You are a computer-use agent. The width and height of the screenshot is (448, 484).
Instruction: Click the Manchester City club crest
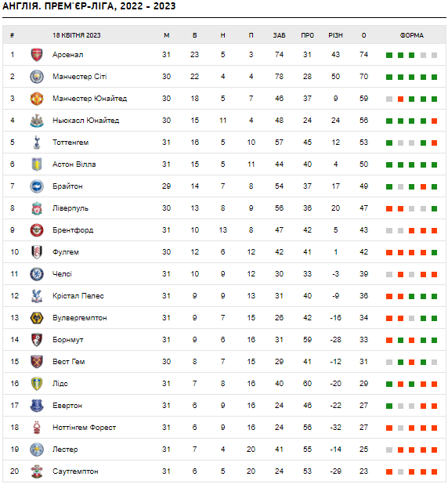point(37,77)
